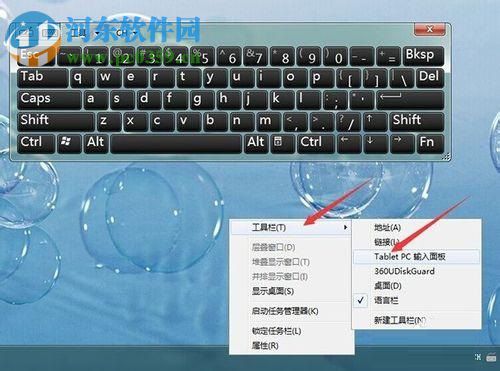Tap the Tab key
This screenshot has height=371, width=500.
pos(42,78)
